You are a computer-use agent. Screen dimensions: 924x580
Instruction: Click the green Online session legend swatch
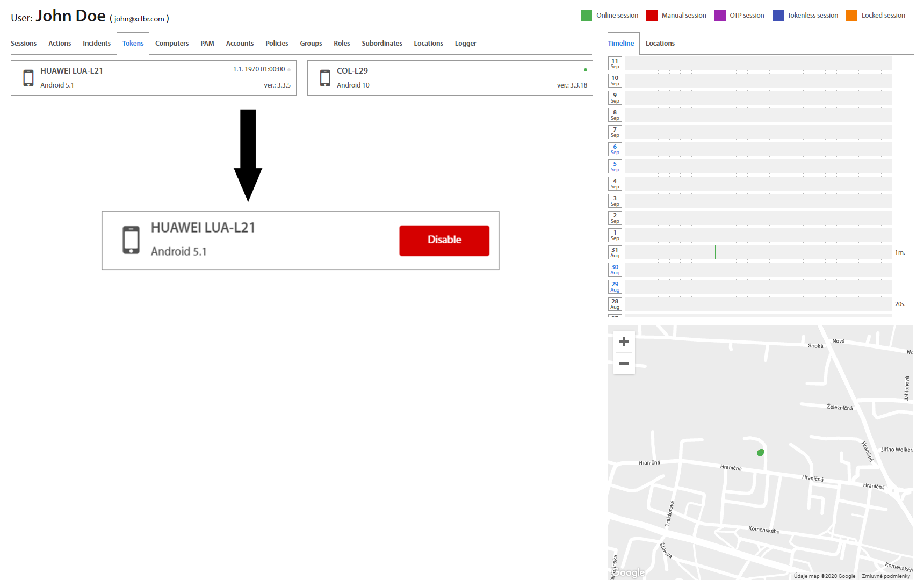[x=586, y=16]
